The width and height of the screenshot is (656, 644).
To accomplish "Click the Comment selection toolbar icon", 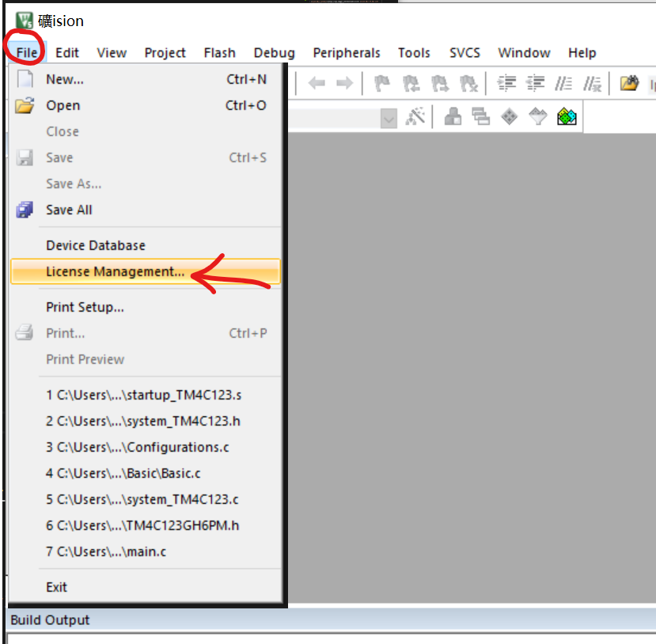I will pos(563,83).
